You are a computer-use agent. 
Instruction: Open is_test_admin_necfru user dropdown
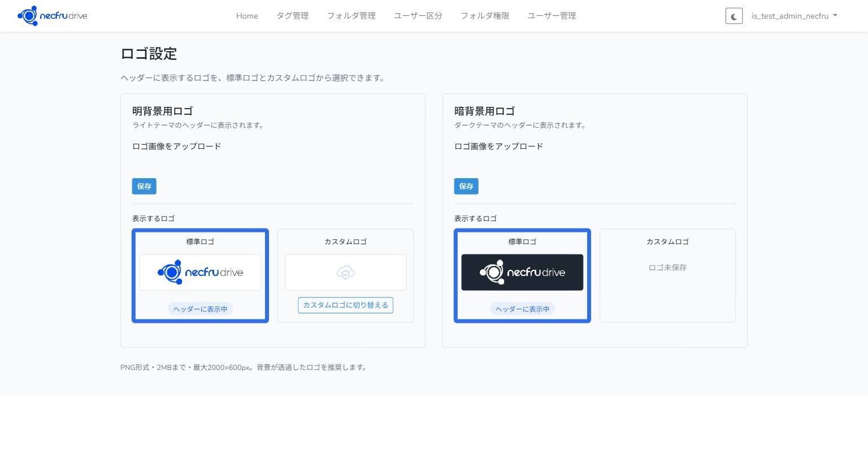coord(794,16)
